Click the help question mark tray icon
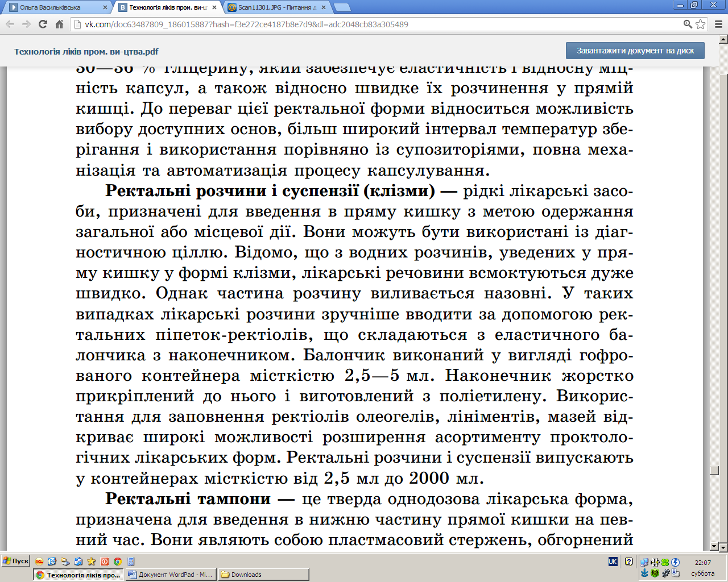The height and width of the screenshot is (582, 728). 628,562
